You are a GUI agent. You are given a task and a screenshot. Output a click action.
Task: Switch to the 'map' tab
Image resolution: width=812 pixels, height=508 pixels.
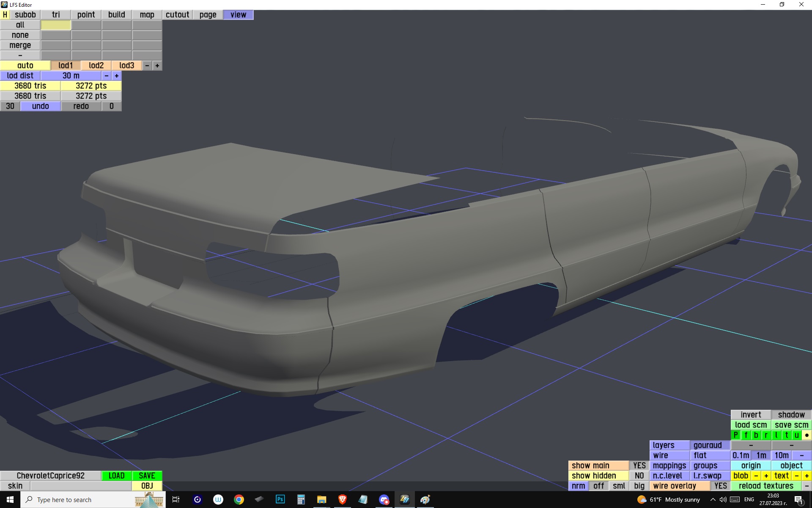pos(147,14)
